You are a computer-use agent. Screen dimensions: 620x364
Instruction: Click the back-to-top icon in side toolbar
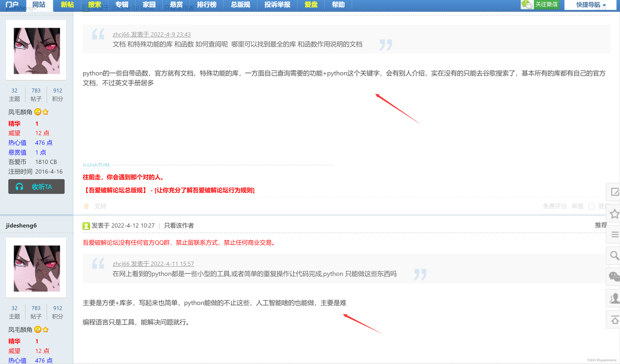coord(615,320)
